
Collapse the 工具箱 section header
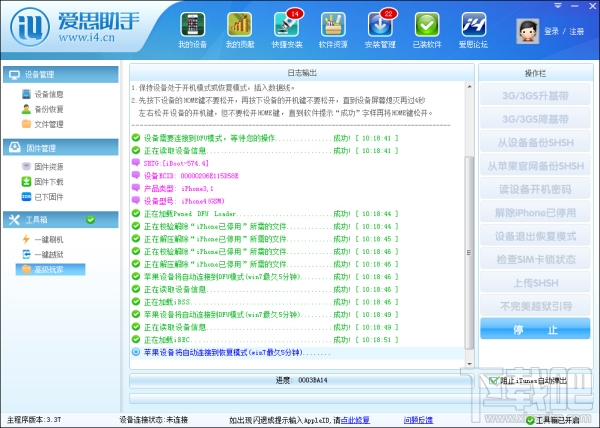61,220
